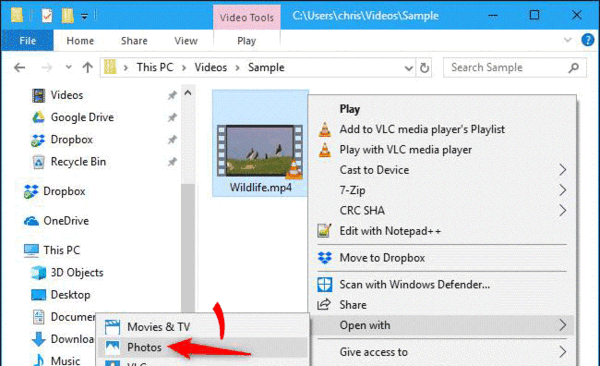Select the View ribbon tab
This screenshot has width=600, height=366.
pyautogui.click(x=186, y=41)
